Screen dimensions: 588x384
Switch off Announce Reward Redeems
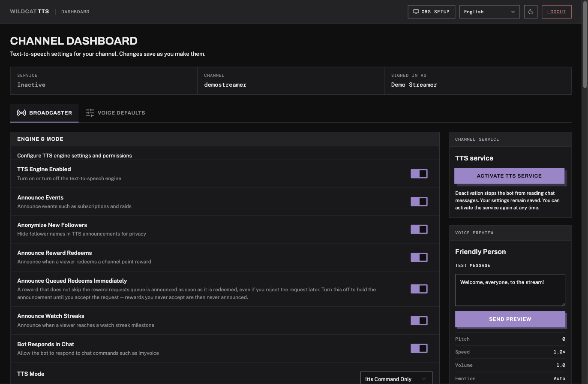click(419, 257)
